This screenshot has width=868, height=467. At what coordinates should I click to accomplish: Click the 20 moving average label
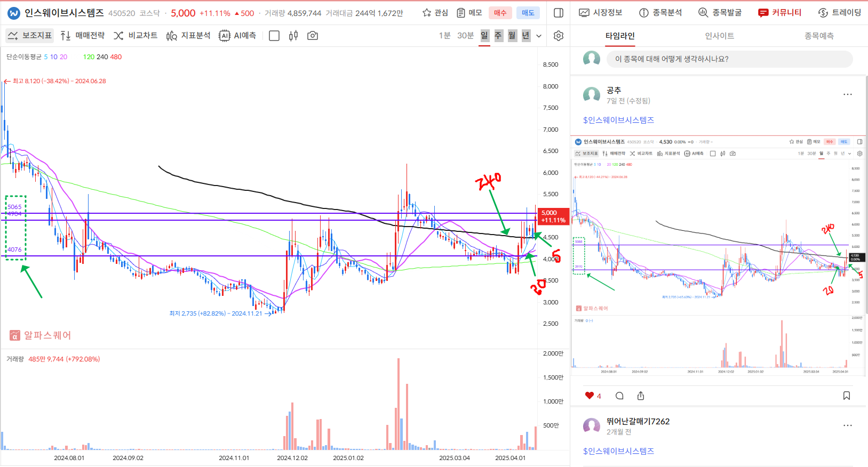coord(63,57)
